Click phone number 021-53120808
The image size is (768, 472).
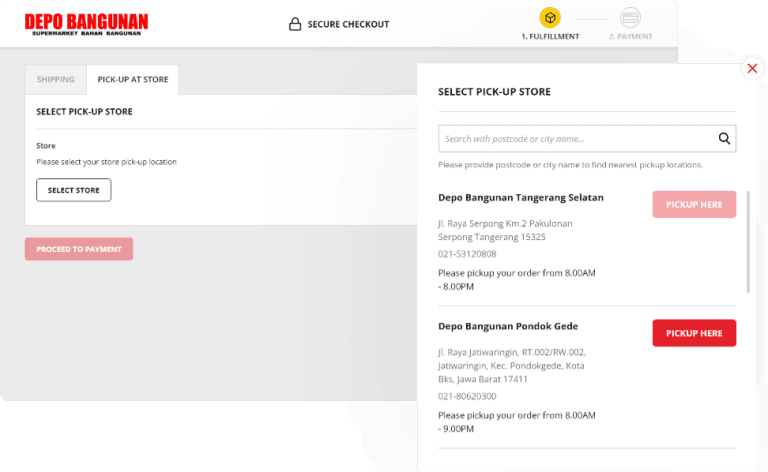click(x=467, y=254)
